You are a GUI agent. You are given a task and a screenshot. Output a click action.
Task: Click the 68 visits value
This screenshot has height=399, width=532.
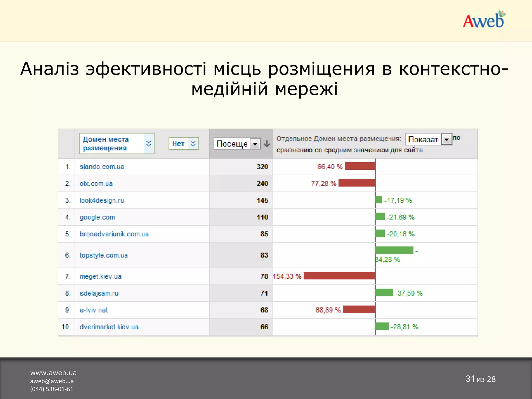pyautogui.click(x=264, y=310)
